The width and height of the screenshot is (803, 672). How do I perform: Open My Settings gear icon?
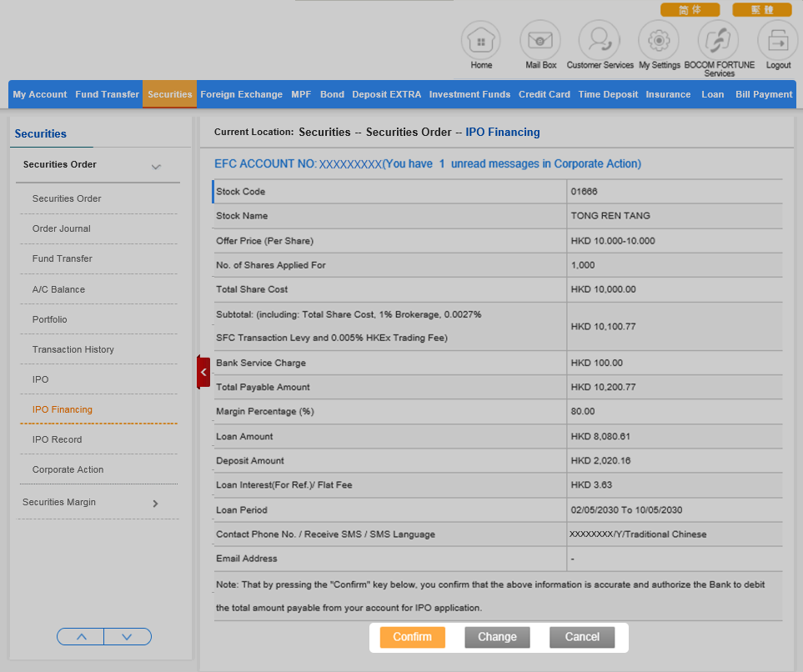[x=659, y=40]
